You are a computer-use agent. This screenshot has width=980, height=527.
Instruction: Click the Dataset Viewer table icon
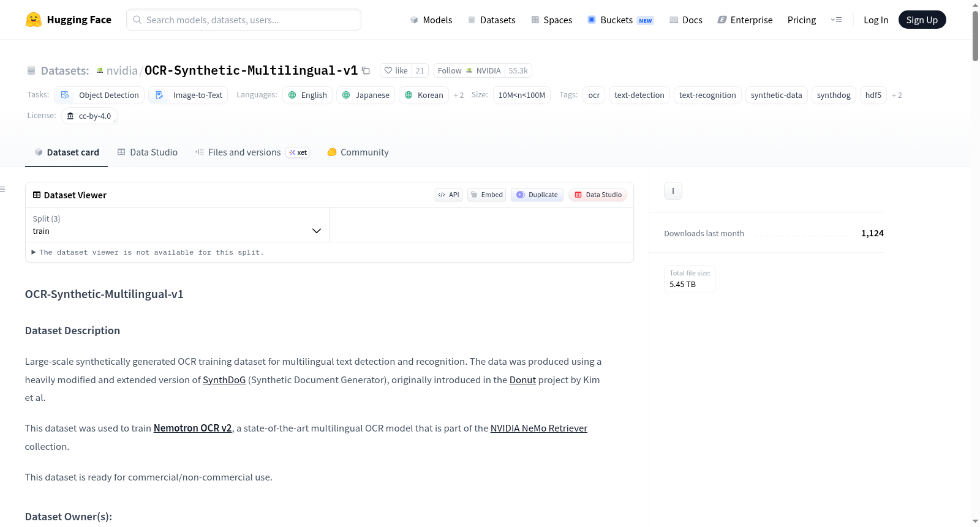tap(37, 195)
